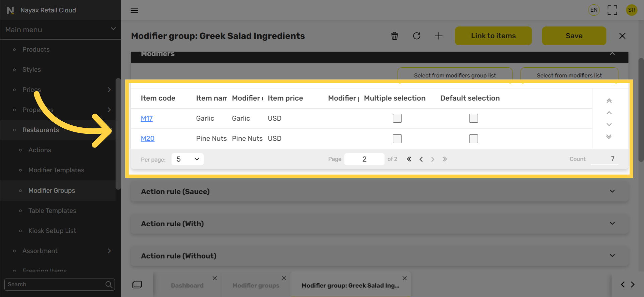The image size is (644, 297).
Task: Switch to the Dashboard tab
Action: pos(187,286)
